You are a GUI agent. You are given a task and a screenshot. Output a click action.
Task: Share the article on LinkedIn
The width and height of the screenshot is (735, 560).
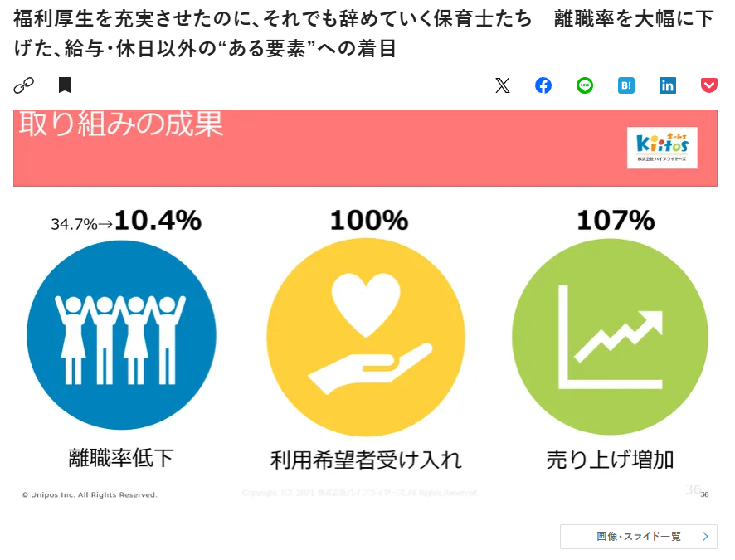[x=668, y=85]
